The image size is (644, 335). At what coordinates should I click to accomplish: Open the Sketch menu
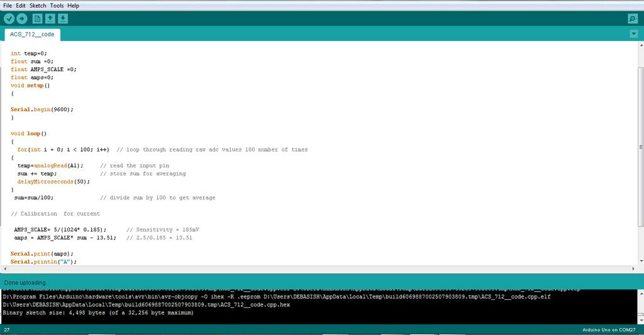(38, 5)
